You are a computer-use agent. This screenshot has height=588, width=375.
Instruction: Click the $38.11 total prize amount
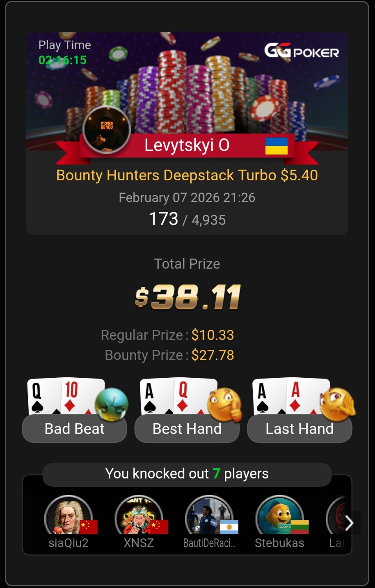pos(187,297)
